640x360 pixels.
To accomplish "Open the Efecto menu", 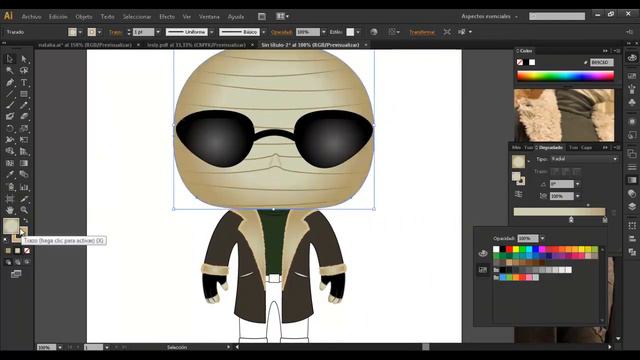I will [167, 17].
